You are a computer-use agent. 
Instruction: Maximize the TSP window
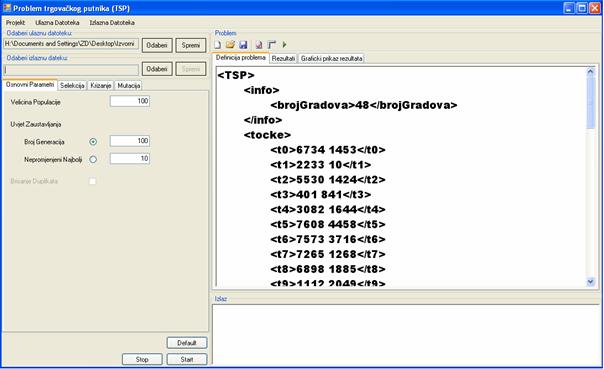click(x=582, y=8)
